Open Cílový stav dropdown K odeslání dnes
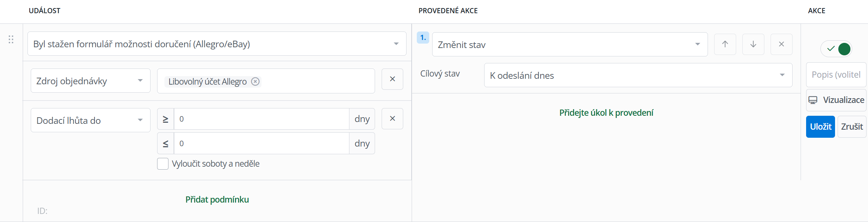 click(638, 75)
